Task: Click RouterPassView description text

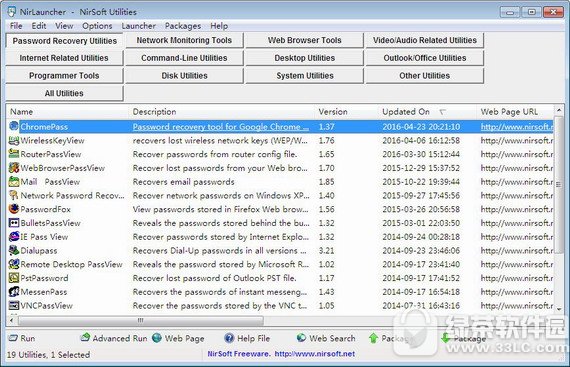Action: coord(215,154)
